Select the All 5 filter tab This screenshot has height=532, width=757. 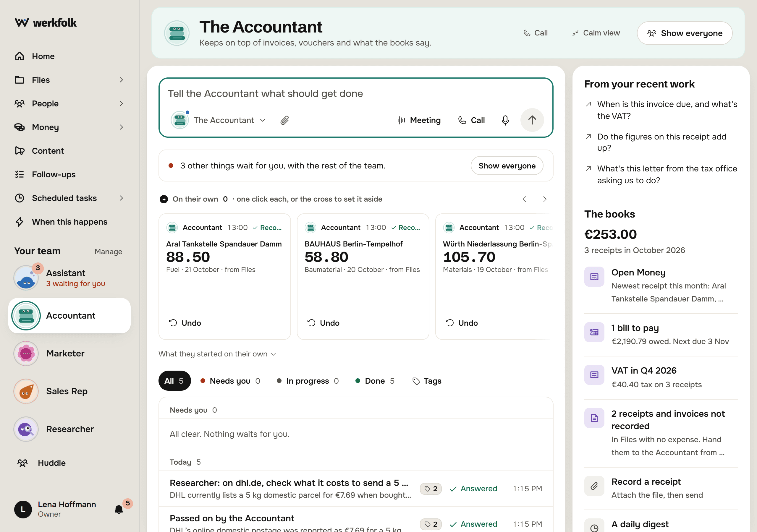(x=174, y=381)
